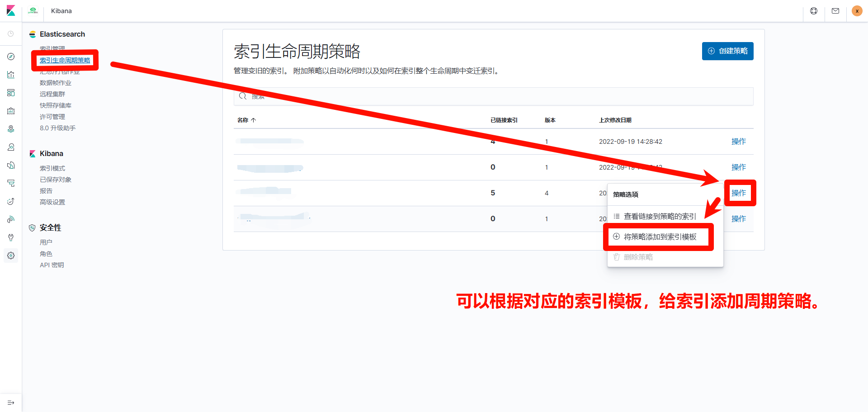Open the Dashboard icon in the sidebar
This screenshot has height=412, width=868.
point(11,93)
